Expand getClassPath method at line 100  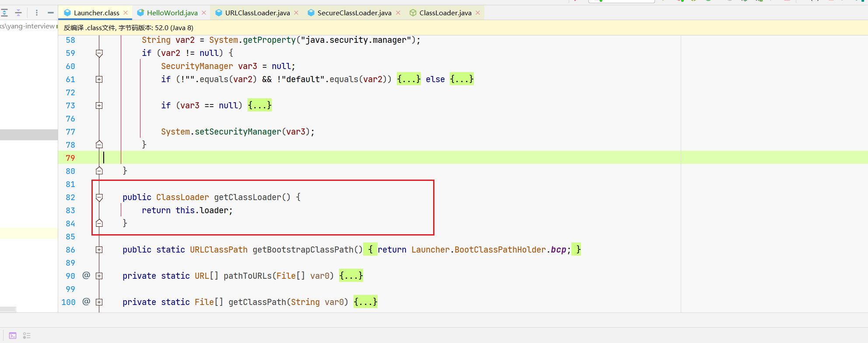(x=99, y=302)
